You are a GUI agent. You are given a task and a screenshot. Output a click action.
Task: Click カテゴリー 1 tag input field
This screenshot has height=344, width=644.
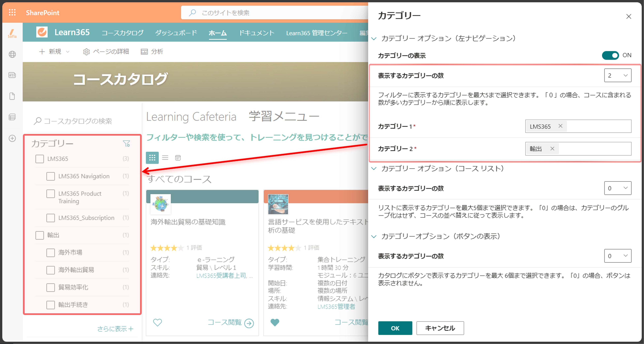578,126
